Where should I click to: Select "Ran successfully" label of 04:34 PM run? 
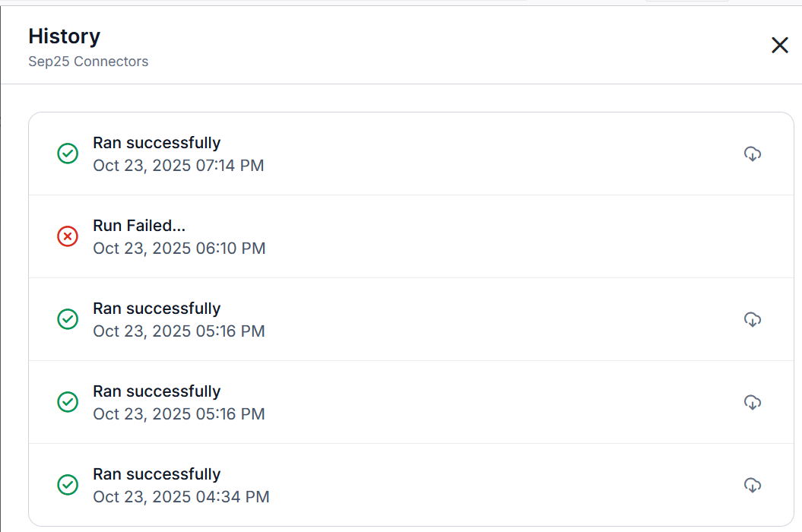tap(157, 474)
